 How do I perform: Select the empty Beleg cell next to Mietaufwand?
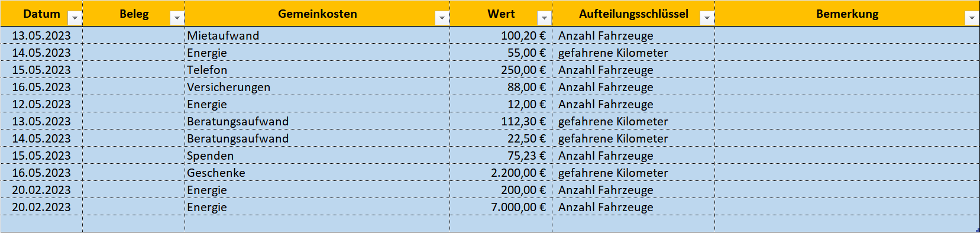(x=134, y=35)
